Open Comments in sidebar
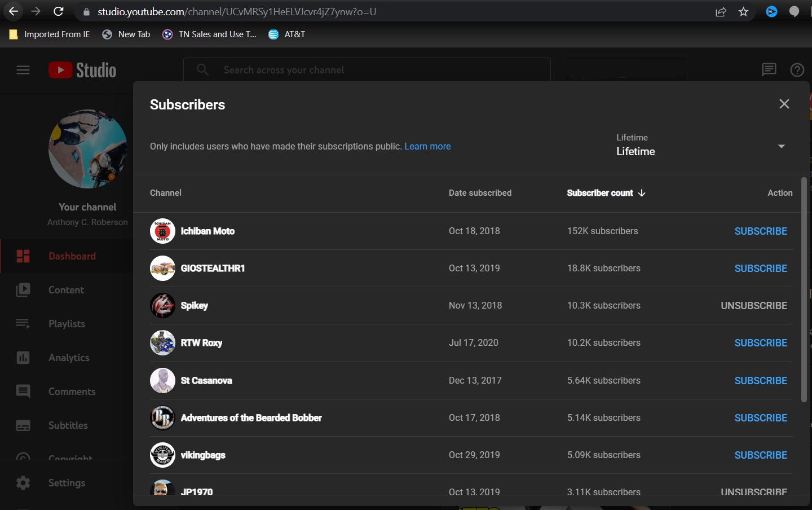Viewport: 812px width, 510px height. (x=67, y=392)
